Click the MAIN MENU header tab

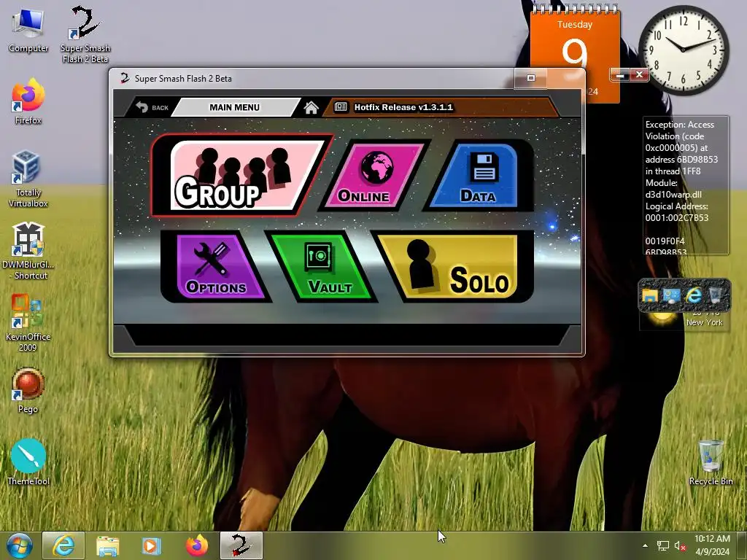[x=235, y=107]
